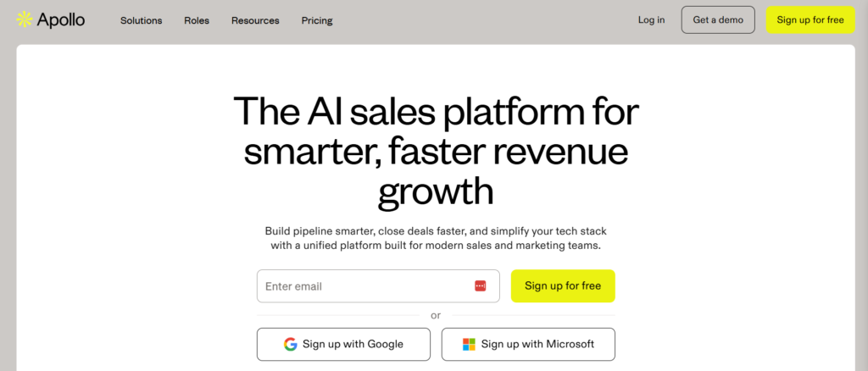Click red password manager icon in email field
Viewport: 868px width, 371px height.
(481, 286)
